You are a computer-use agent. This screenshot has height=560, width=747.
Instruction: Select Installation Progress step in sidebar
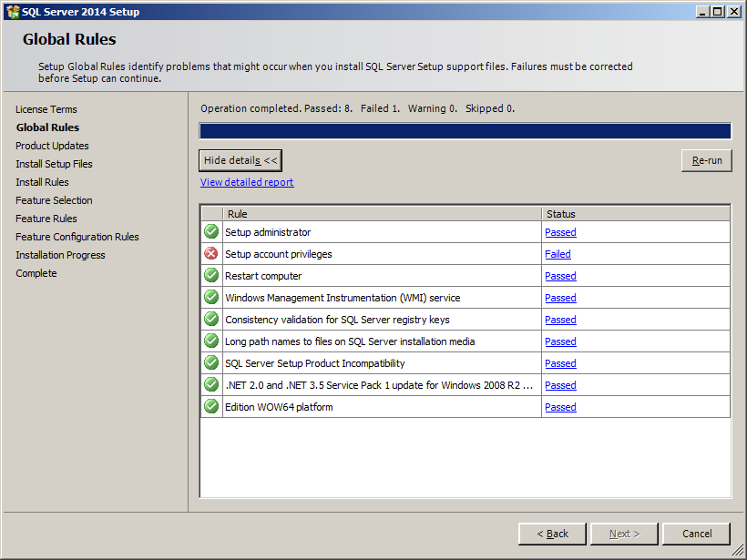(x=60, y=255)
